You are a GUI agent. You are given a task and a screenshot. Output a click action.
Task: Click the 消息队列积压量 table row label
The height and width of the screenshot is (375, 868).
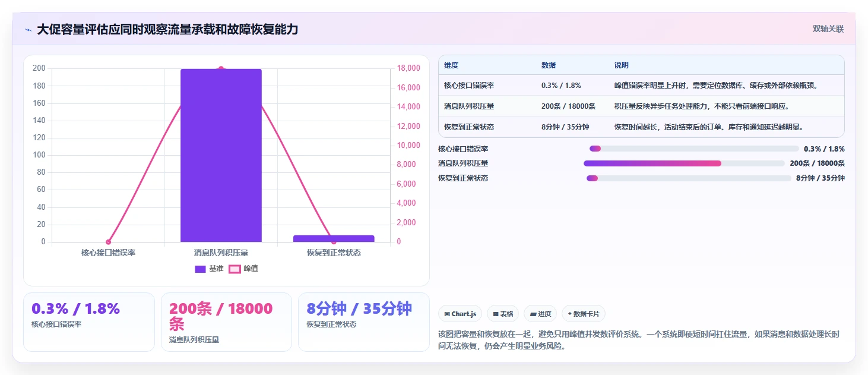click(469, 106)
